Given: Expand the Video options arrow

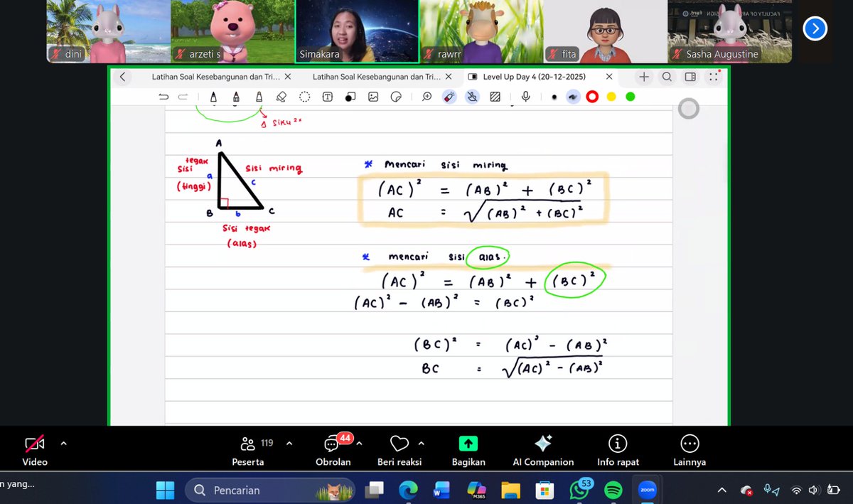Looking at the screenshot, I should coord(63,443).
